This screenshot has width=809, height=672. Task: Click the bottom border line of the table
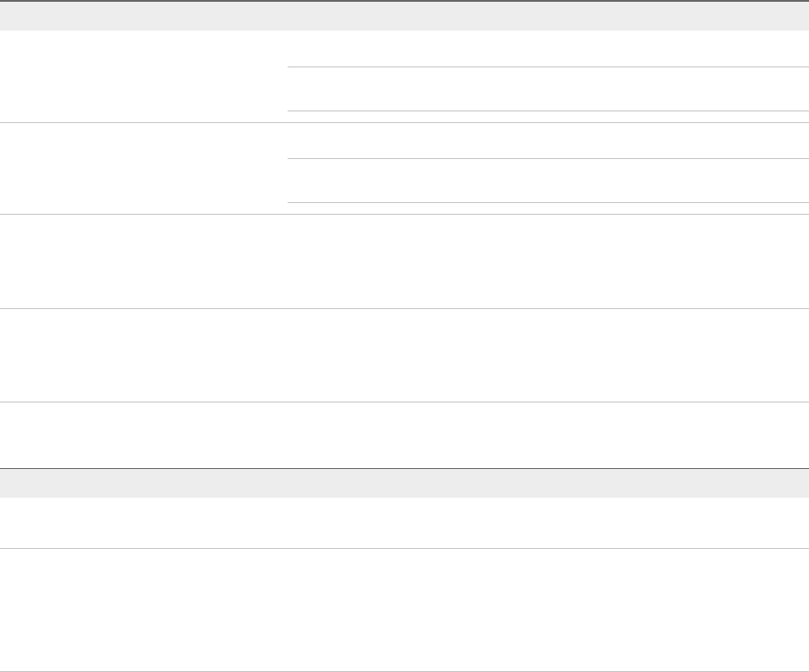[404, 671]
